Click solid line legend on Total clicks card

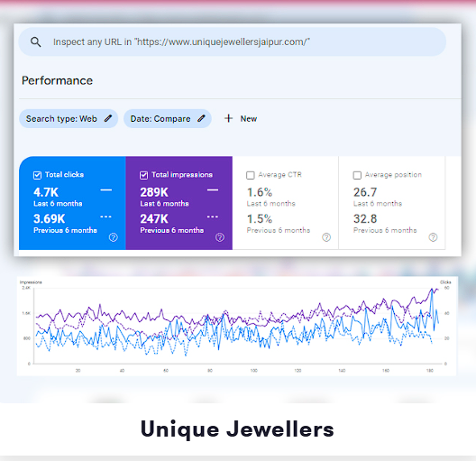click(106, 190)
